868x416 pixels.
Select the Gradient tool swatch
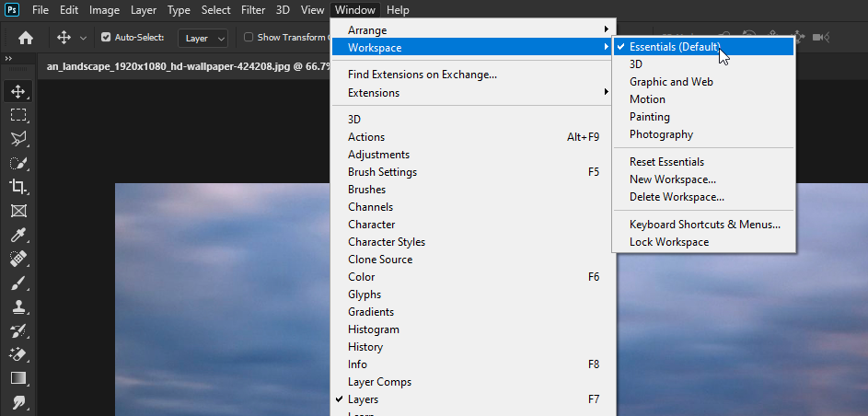(x=17, y=378)
